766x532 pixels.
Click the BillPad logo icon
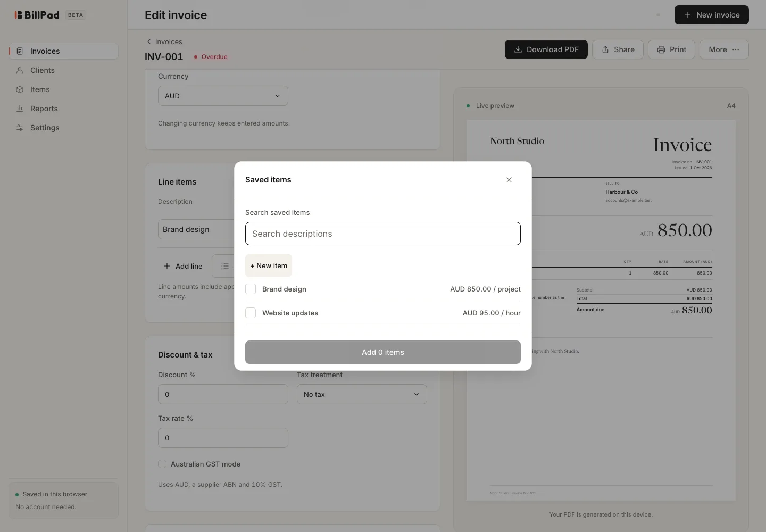pos(19,15)
